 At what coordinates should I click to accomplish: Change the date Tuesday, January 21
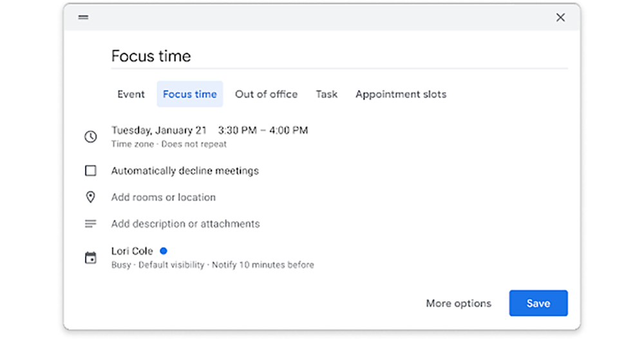159,130
